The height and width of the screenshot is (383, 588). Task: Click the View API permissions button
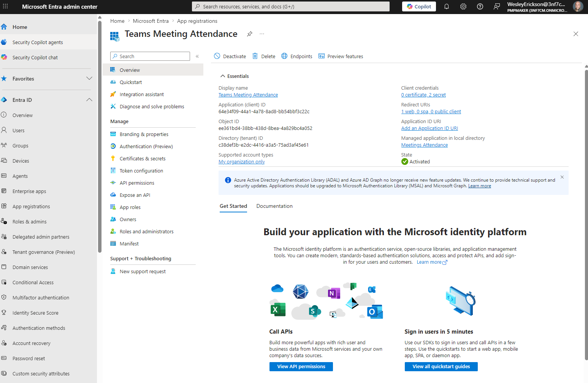(x=301, y=367)
